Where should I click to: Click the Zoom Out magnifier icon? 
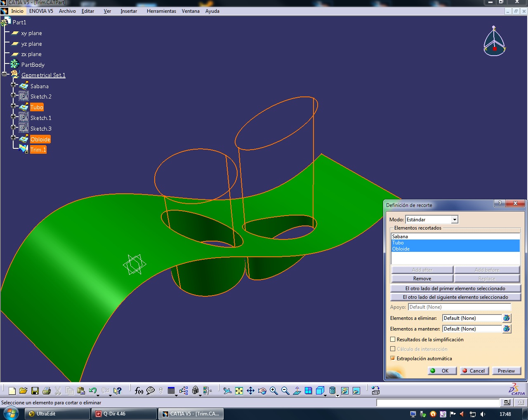[285, 391]
